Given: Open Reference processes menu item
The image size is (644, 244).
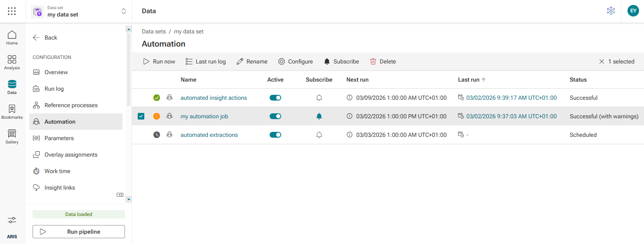Looking at the screenshot, I should (76, 105).
